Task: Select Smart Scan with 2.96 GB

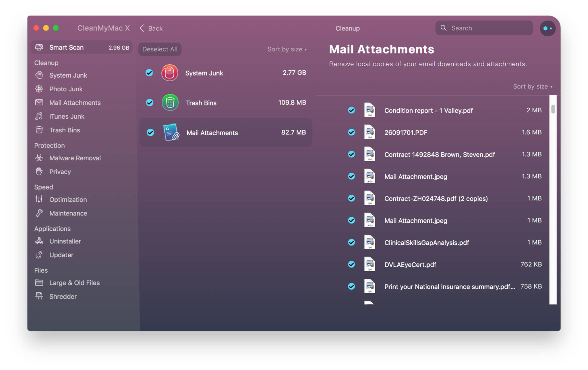Action: coord(82,47)
